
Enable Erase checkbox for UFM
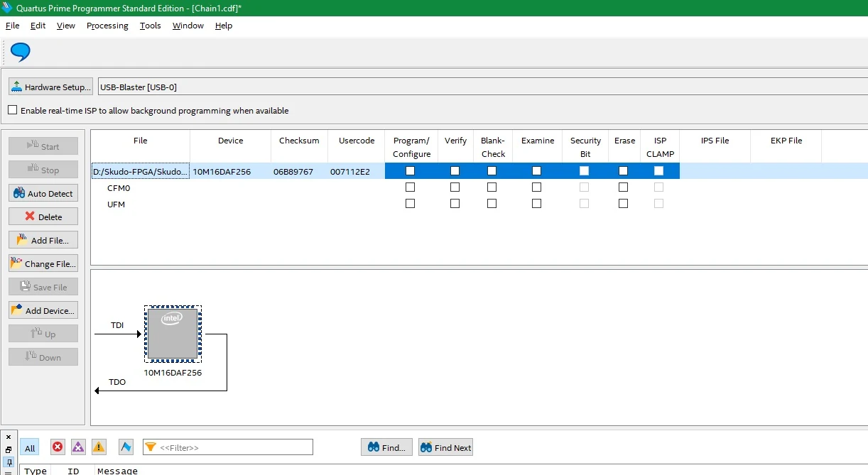click(623, 204)
